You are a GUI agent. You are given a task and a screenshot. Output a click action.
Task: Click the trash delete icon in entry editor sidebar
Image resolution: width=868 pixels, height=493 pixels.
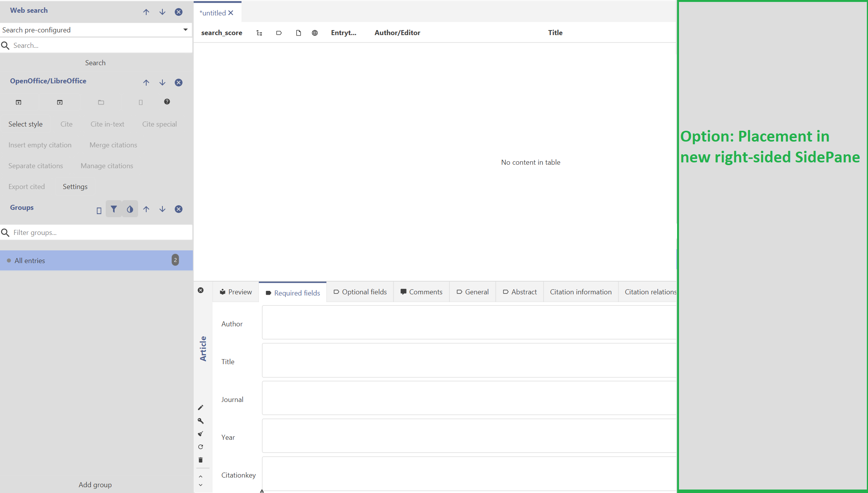pyautogui.click(x=201, y=459)
